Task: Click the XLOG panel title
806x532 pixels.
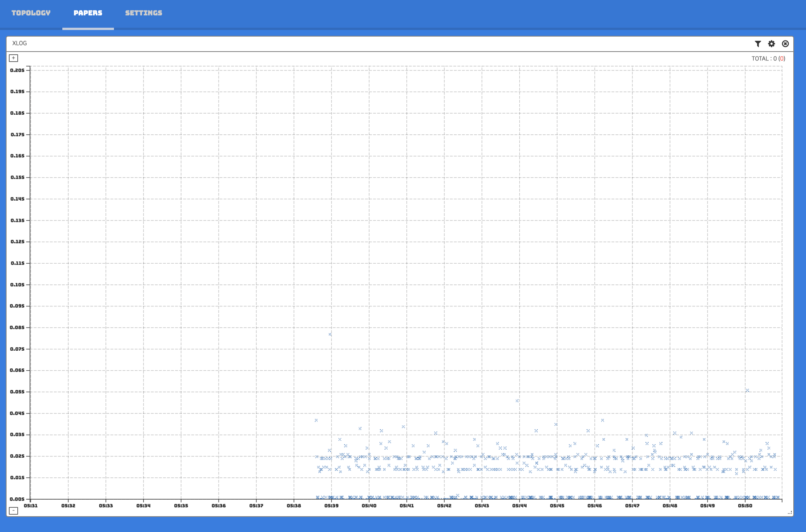Action: [20, 43]
